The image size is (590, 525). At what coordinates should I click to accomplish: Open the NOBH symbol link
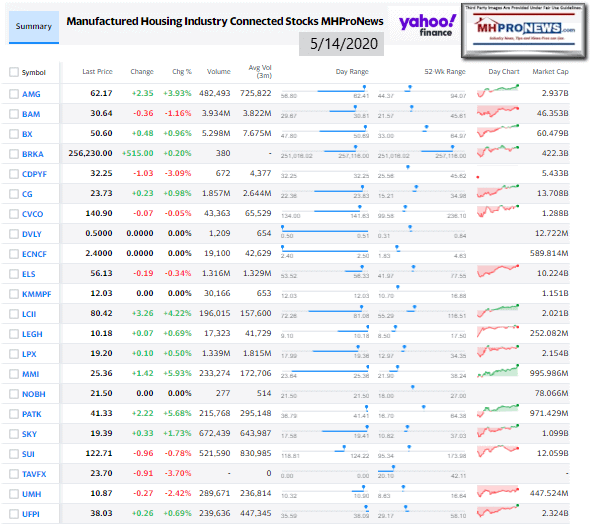(x=33, y=394)
